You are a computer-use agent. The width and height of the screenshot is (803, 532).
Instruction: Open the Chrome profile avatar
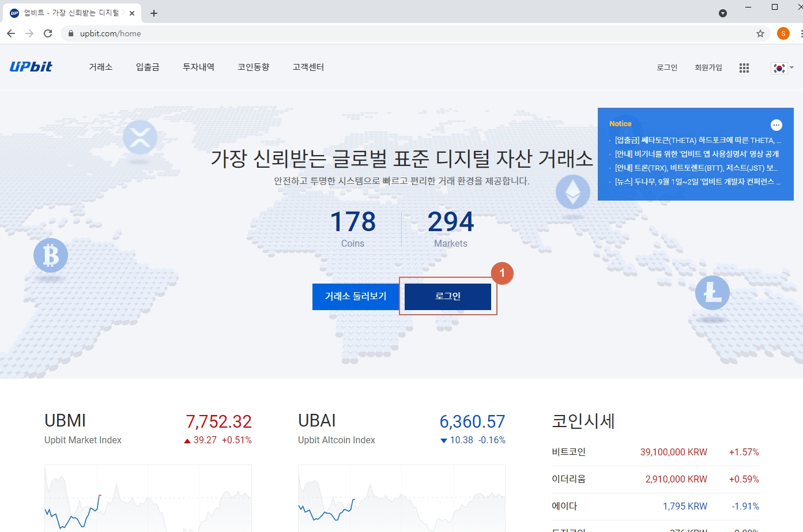tap(783, 33)
